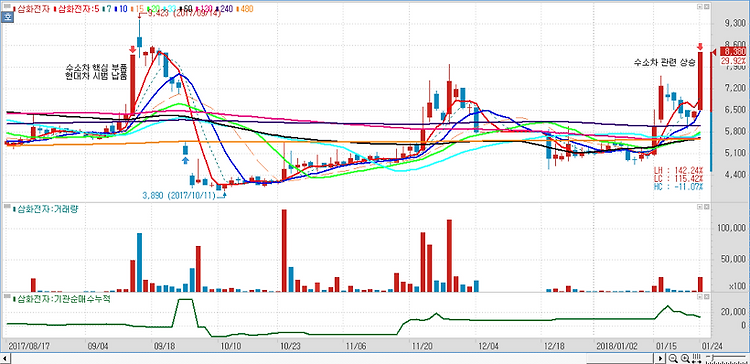Open 기관순매수누적 panel dropdown menu icon

[700, 297]
